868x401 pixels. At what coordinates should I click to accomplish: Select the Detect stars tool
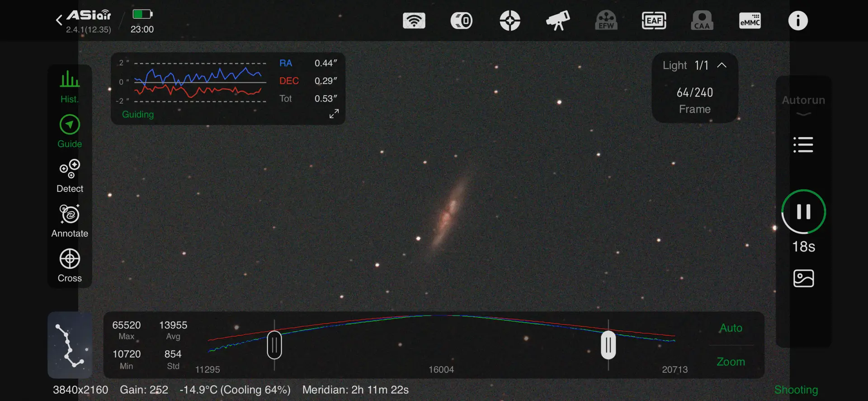coord(70,176)
